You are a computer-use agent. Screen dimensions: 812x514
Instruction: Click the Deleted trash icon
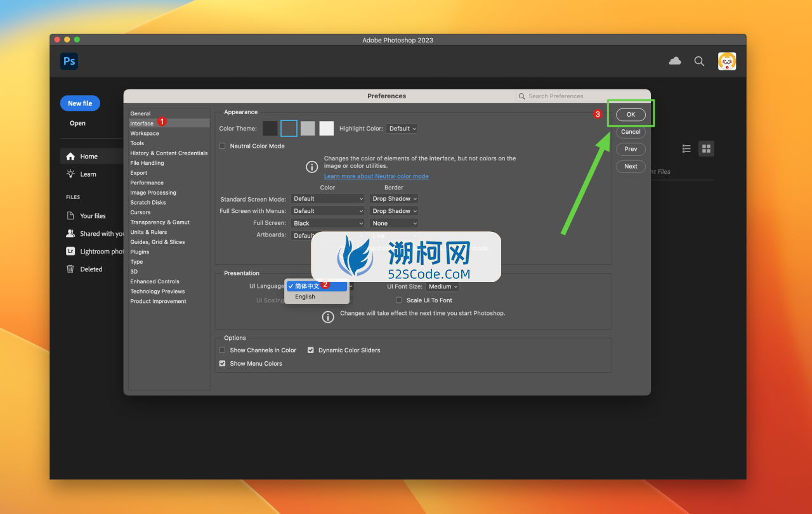click(x=70, y=269)
